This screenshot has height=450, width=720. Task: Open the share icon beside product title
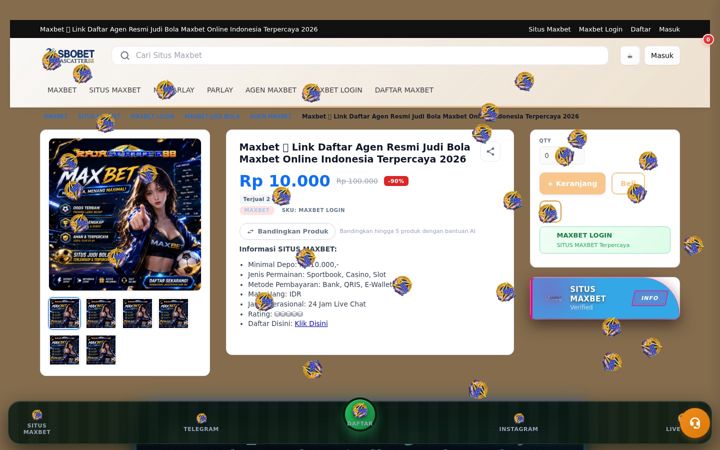(x=490, y=152)
